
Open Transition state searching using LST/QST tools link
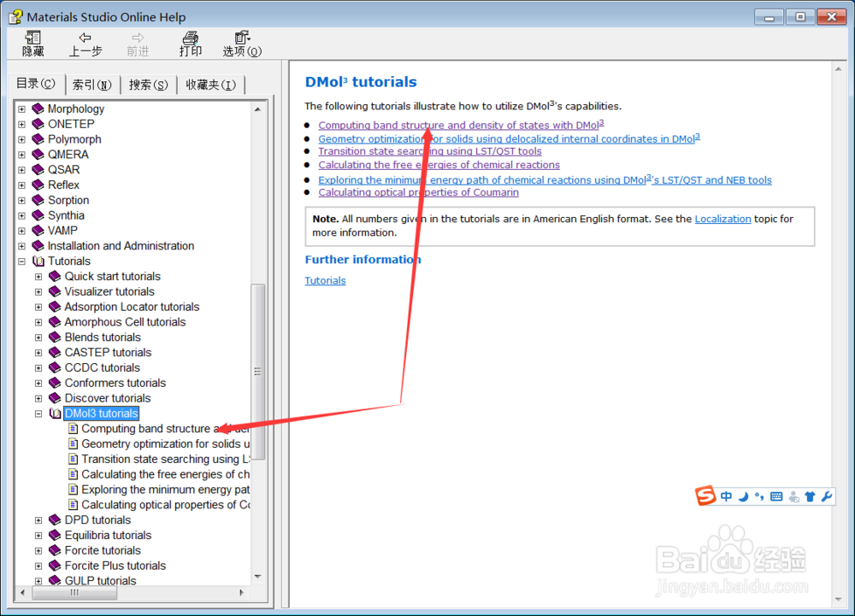pos(430,151)
